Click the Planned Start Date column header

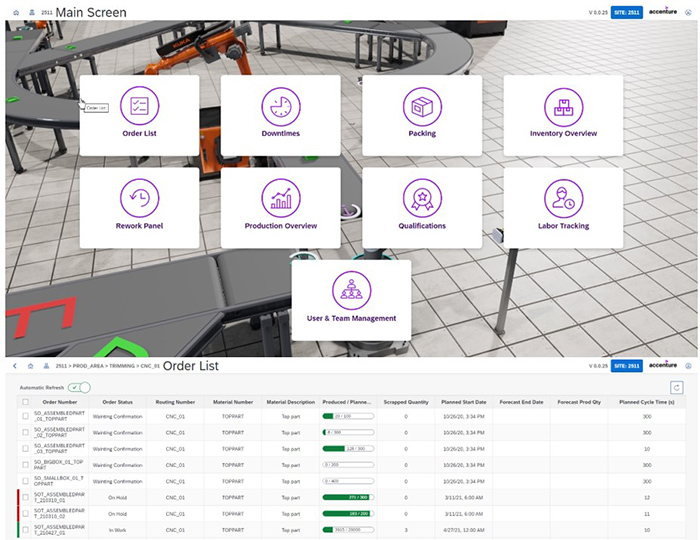(x=463, y=402)
